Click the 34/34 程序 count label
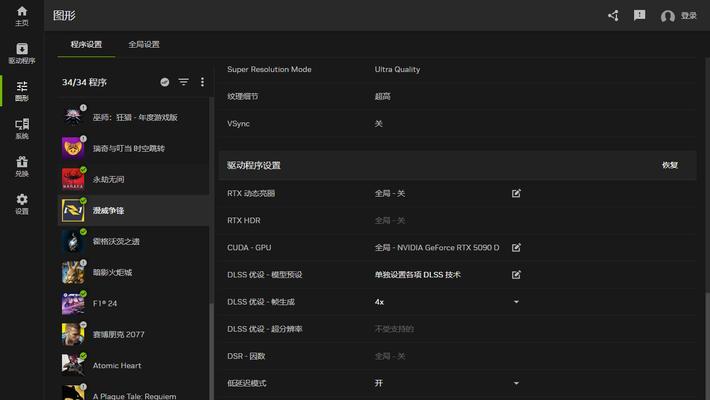Viewport: 710px width, 400px height. [84, 82]
